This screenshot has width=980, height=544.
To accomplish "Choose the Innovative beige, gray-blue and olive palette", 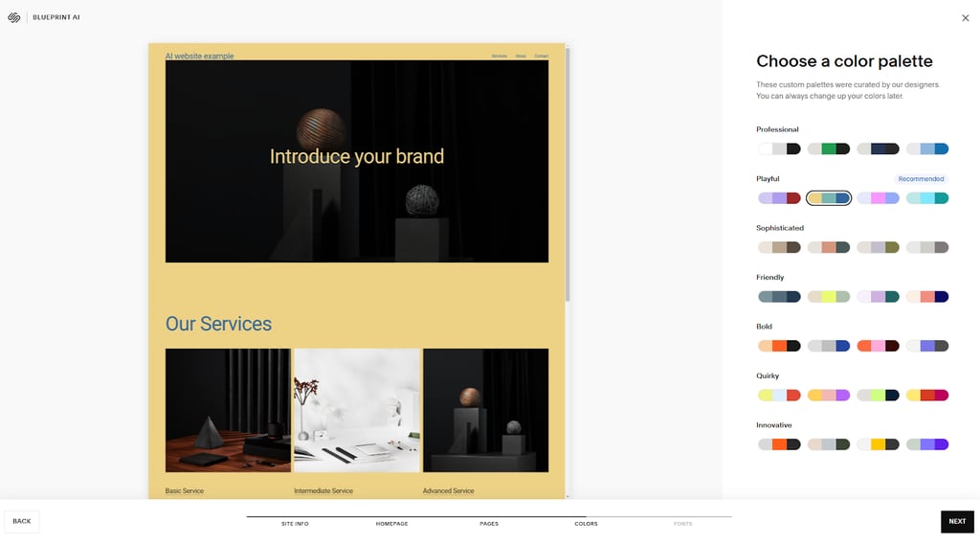I will (x=828, y=444).
